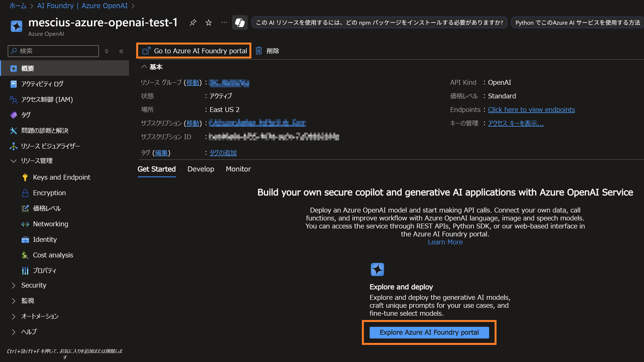Click 編集 link next to タグ
This screenshot has height=362, width=644.
coord(161,153)
